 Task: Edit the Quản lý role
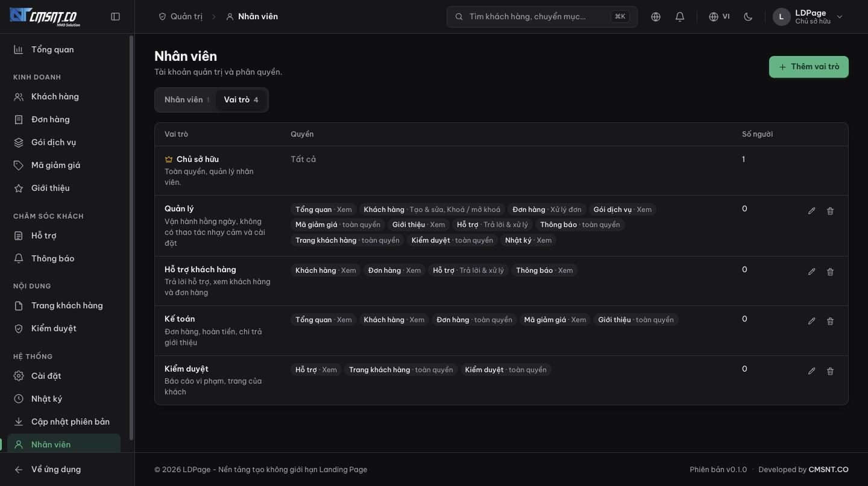(x=812, y=211)
